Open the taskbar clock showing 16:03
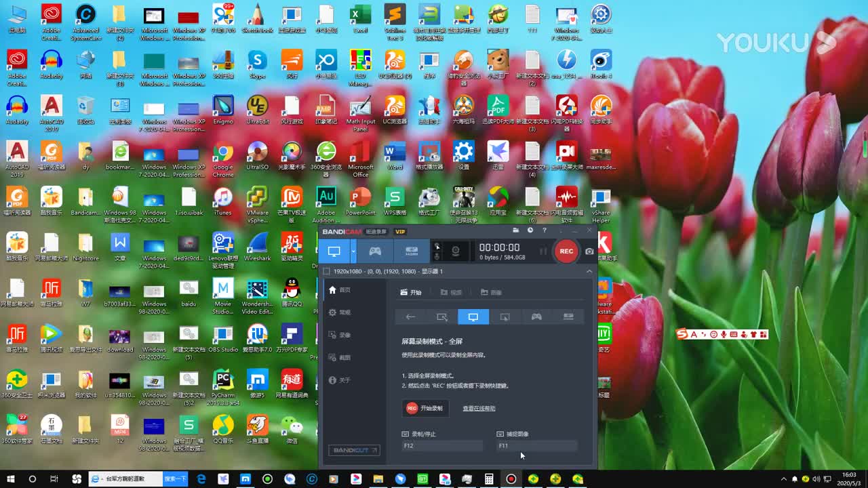 pyautogui.click(x=848, y=479)
